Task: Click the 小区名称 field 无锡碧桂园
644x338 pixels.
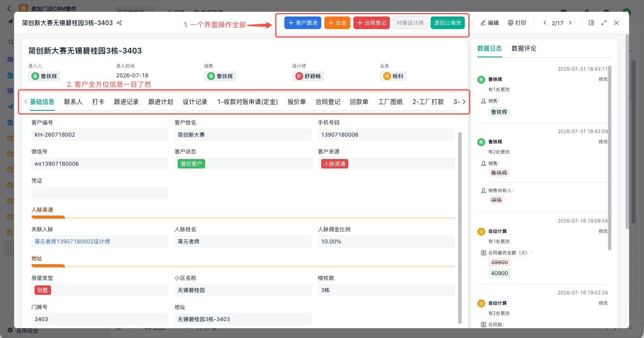Action: click(x=243, y=290)
